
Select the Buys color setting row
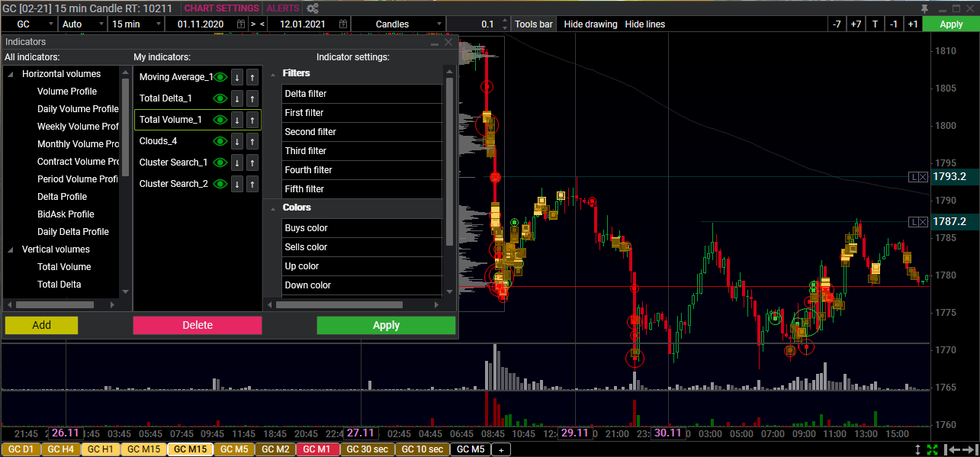click(x=362, y=228)
